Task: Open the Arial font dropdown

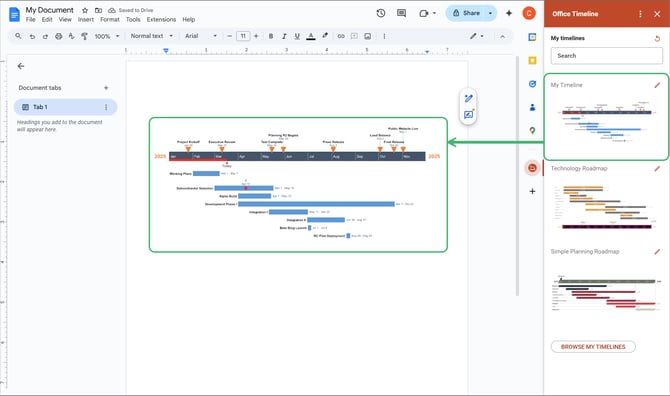Action: pyautogui.click(x=201, y=36)
